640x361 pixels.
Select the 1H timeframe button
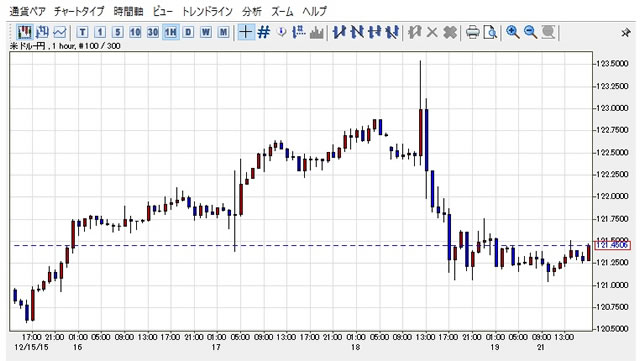[171, 32]
